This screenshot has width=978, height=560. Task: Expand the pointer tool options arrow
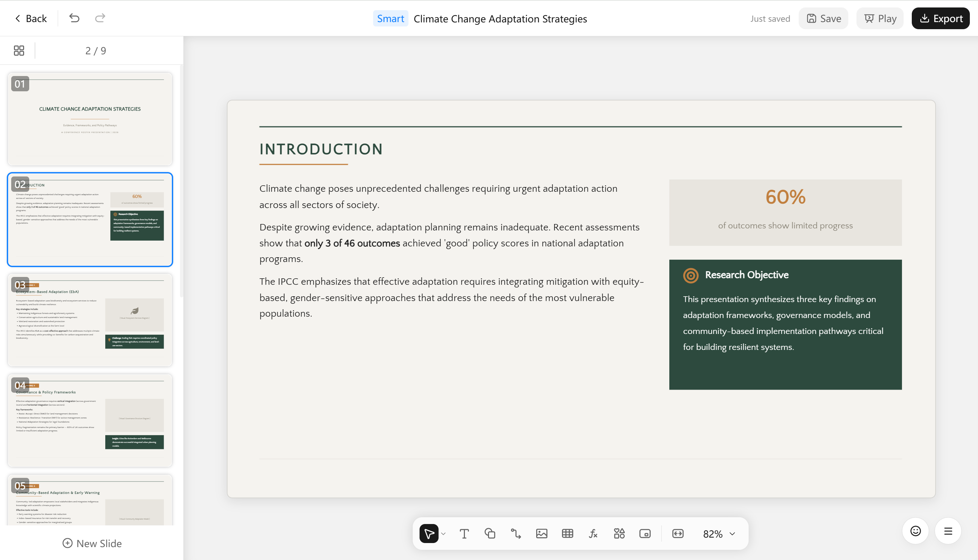[x=443, y=534]
